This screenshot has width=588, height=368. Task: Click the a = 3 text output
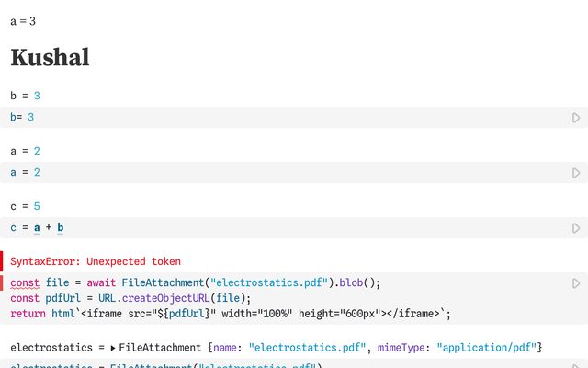pos(23,21)
